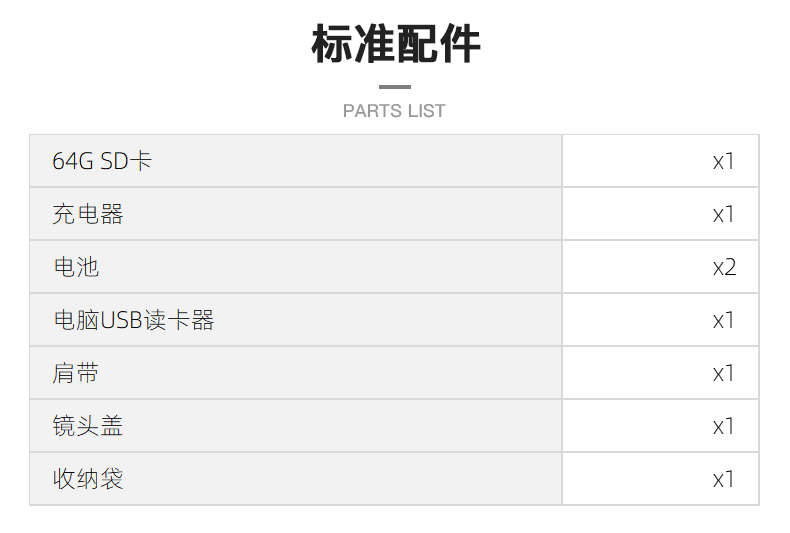Click the PARTS LIST subtitle
Screen dimensions: 790x533
[394, 111]
